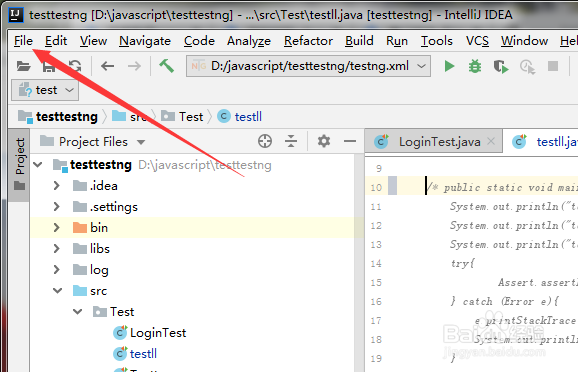This screenshot has height=372, width=578.
Task: Open the 'test' dropdown selector
Action: (45, 90)
